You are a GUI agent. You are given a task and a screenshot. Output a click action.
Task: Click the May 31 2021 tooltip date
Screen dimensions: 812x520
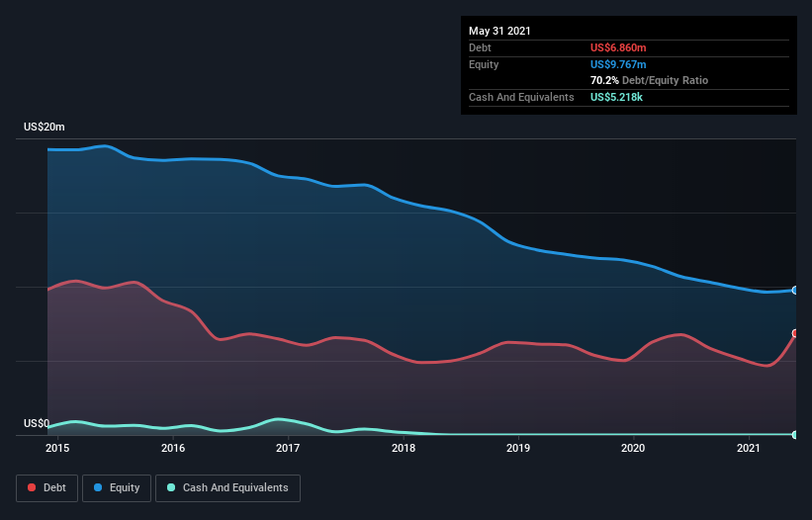pos(499,31)
